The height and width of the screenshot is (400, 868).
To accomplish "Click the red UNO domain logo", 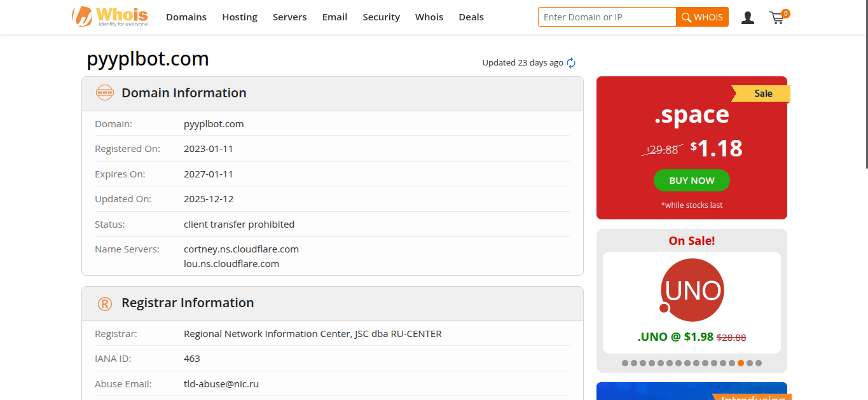I will coord(692,290).
